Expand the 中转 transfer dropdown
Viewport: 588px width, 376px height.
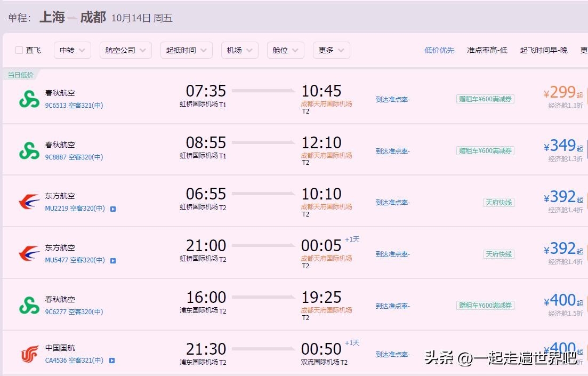(x=72, y=50)
